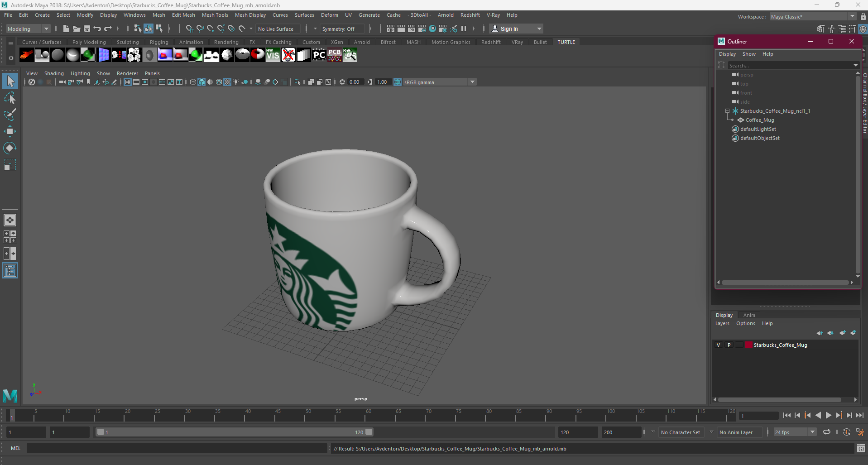
Task: Activate the Move tool
Action: coord(10,131)
